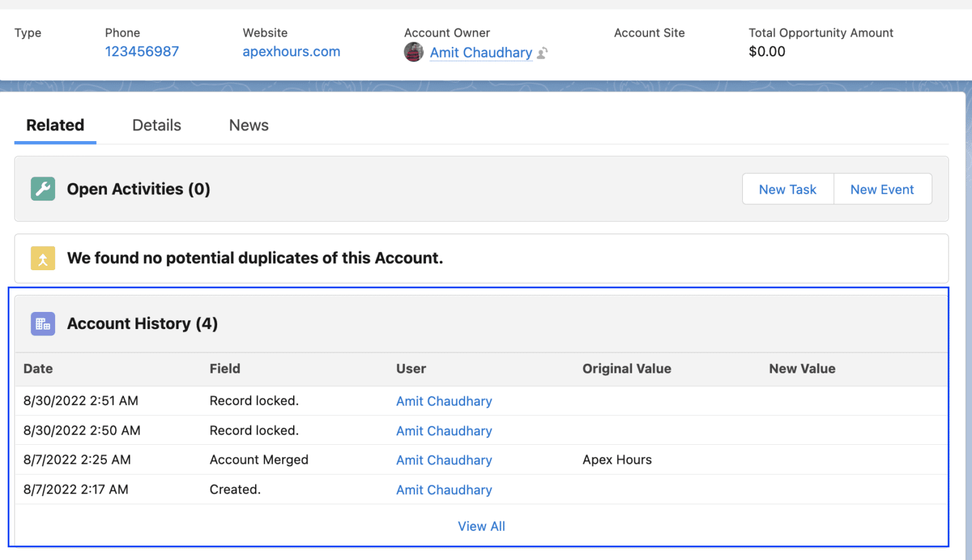The image size is (972, 560).
Task: Open user for Account Merged entry
Action: coord(444,460)
